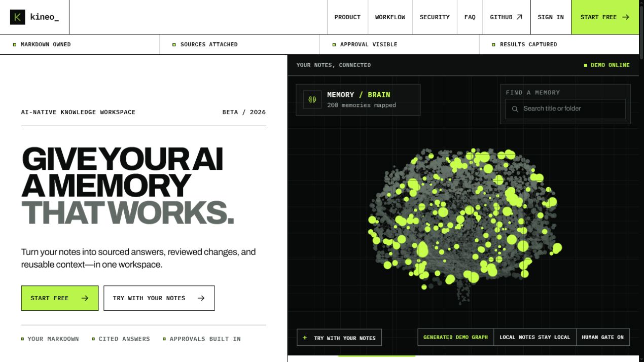644x362 pixels.
Task: Focus the Search title or folder field
Action: point(565,109)
